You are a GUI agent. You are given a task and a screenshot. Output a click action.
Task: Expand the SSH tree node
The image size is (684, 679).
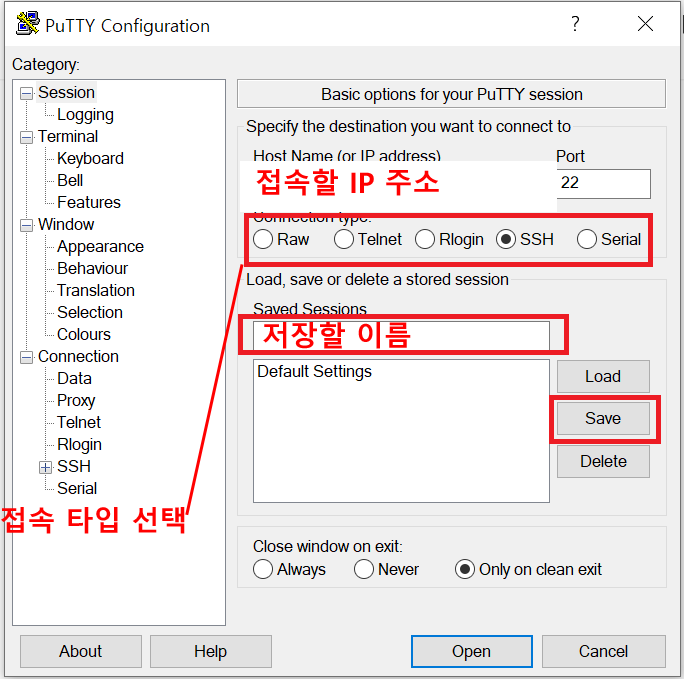tap(45, 467)
